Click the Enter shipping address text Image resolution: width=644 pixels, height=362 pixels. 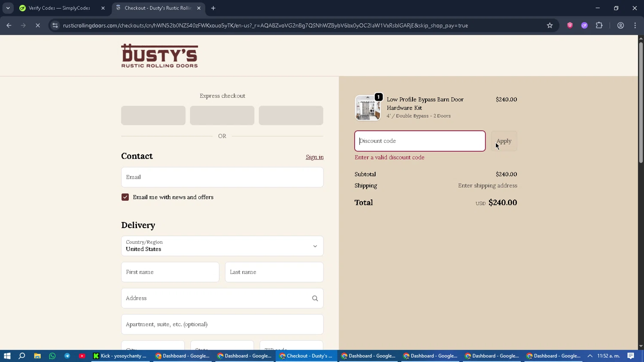(x=488, y=186)
